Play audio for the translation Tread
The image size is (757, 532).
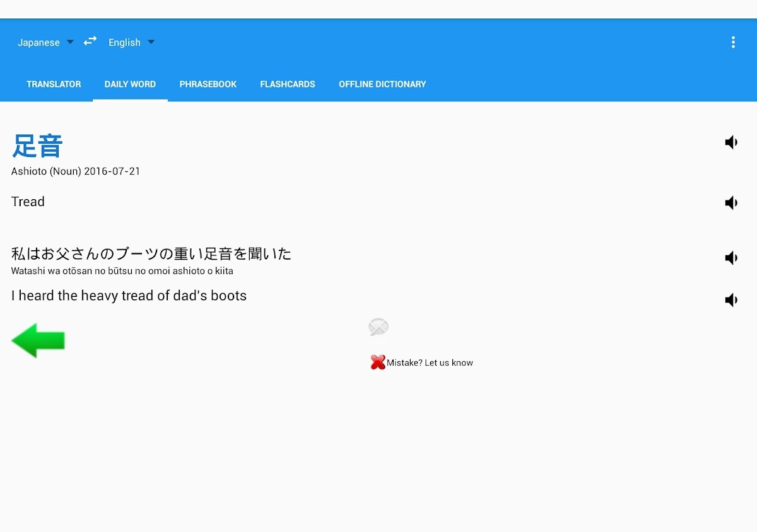(731, 203)
